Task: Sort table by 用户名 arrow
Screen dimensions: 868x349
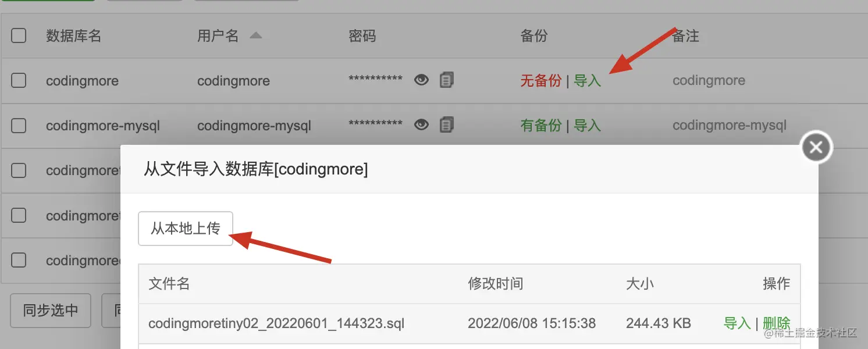Action: click(255, 35)
